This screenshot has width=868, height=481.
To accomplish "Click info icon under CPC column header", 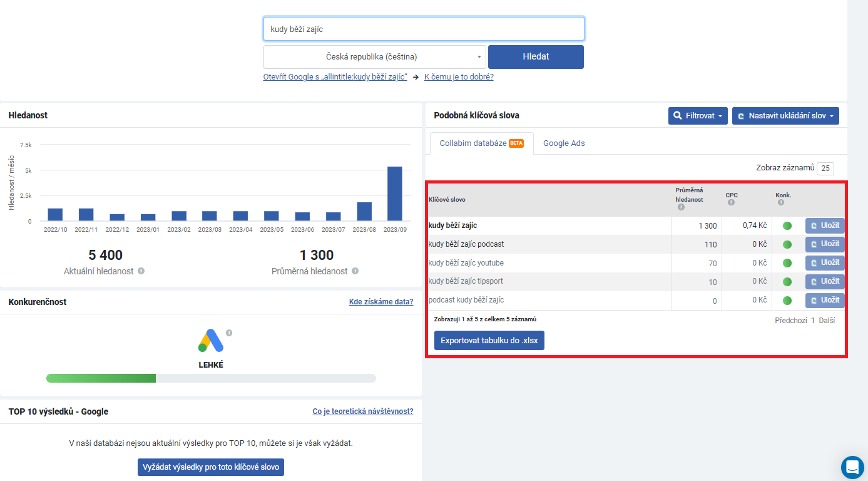I will tap(730, 202).
